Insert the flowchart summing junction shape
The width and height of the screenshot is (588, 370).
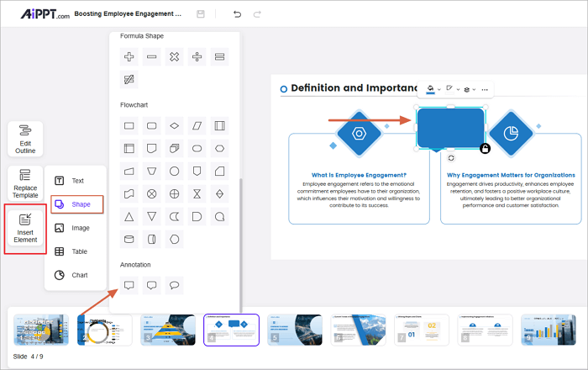click(x=151, y=194)
